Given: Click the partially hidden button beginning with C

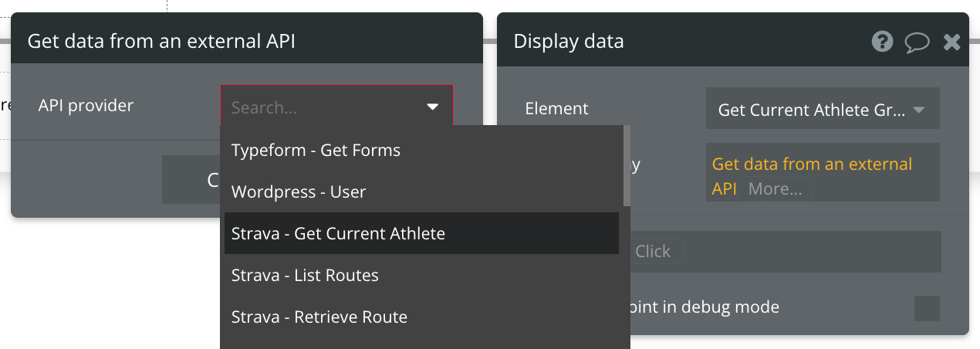Looking at the screenshot, I should coord(191,180).
